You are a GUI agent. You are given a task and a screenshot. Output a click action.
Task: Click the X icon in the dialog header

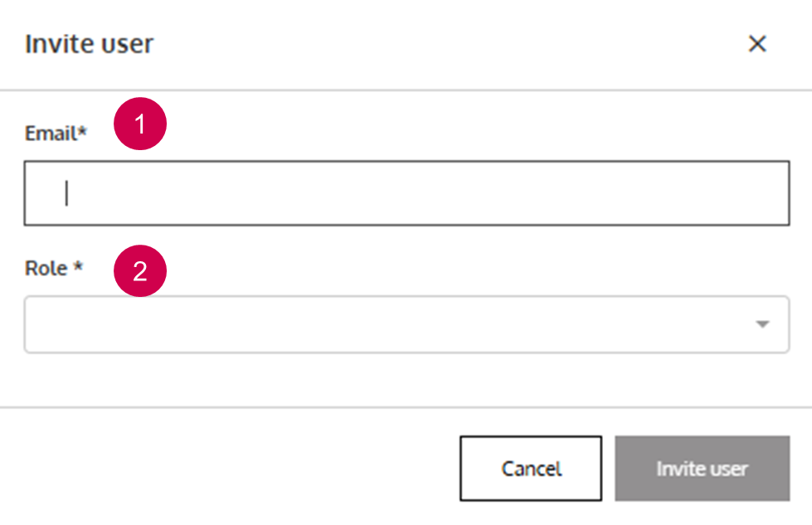756,44
